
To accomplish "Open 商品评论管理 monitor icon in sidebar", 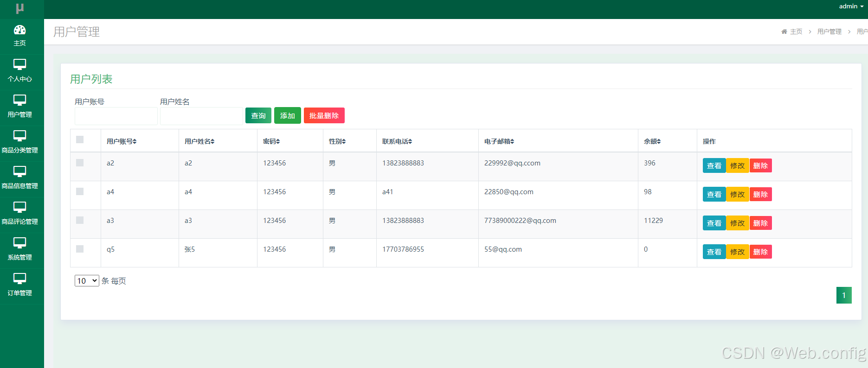I will tap(19, 207).
